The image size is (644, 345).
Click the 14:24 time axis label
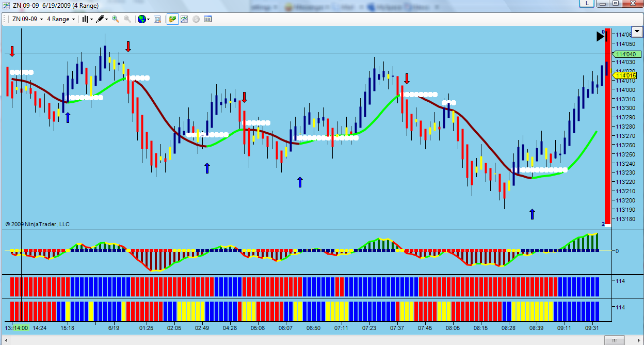40,328
